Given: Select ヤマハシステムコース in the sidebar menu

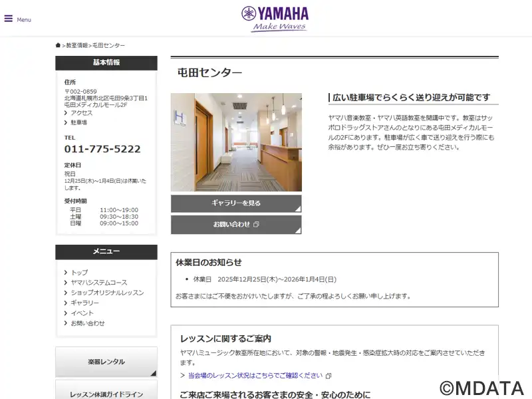Looking at the screenshot, I should (99, 283).
